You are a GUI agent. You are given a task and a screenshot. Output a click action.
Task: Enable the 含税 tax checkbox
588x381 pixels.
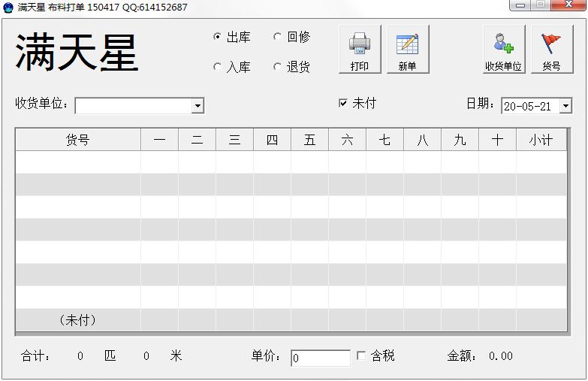point(361,355)
